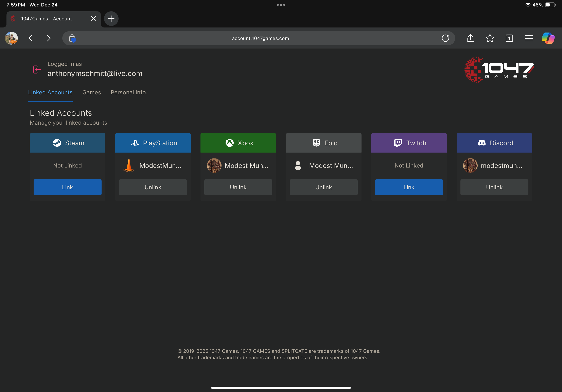Unlink the Xbox account
This screenshot has height=392, width=562.
(238, 187)
